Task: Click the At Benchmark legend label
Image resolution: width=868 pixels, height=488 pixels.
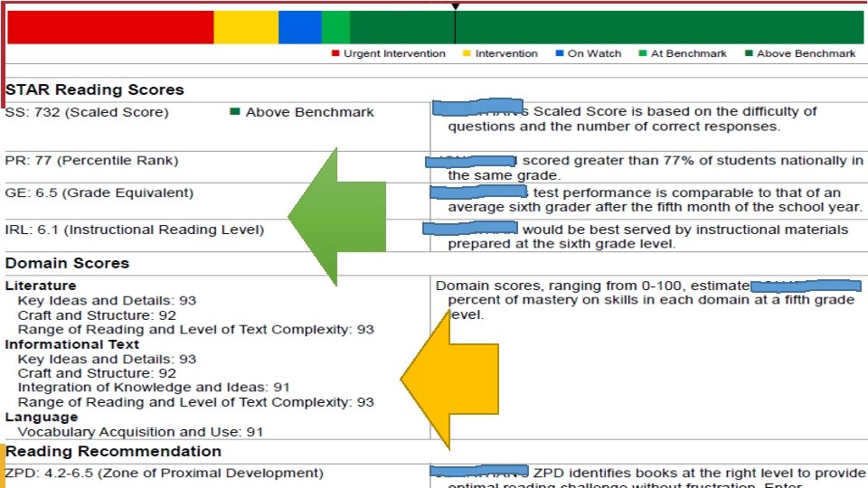Action: 689,53
